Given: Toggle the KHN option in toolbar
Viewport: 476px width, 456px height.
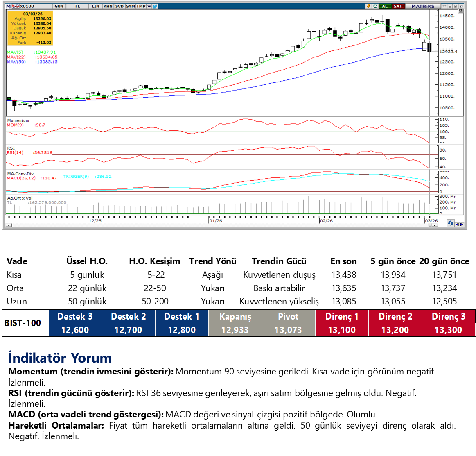Looking at the screenshot, I should pyautogui.click(x=108, y=6).
